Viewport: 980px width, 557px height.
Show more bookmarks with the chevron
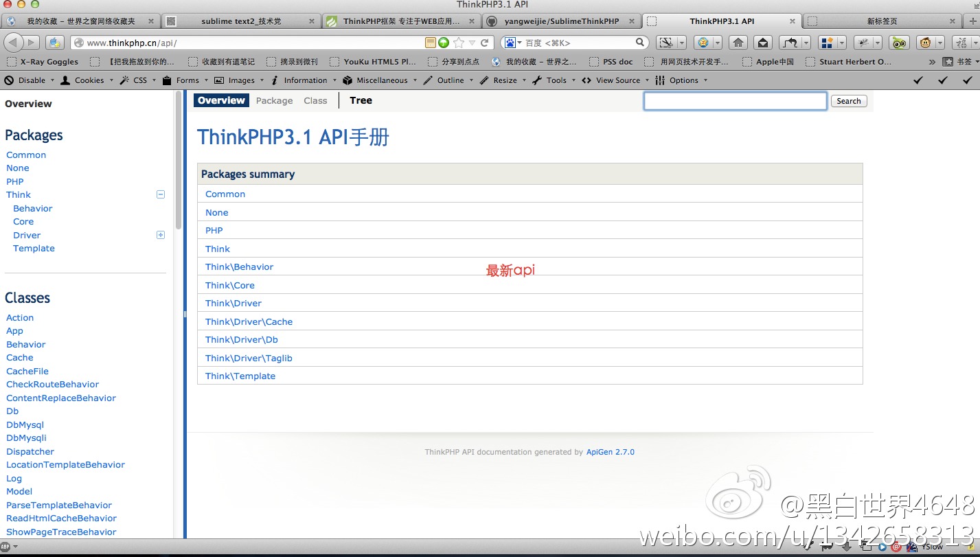tap(932, 62)
